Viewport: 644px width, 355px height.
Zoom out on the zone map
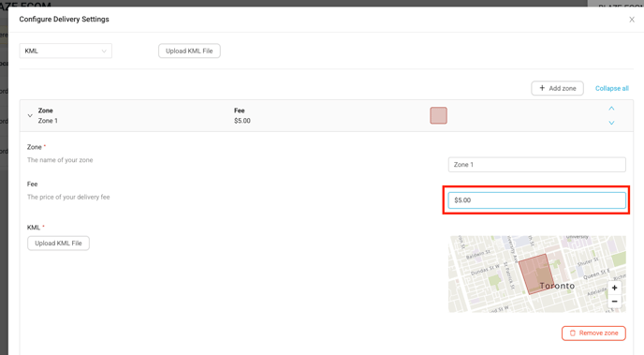614,302
